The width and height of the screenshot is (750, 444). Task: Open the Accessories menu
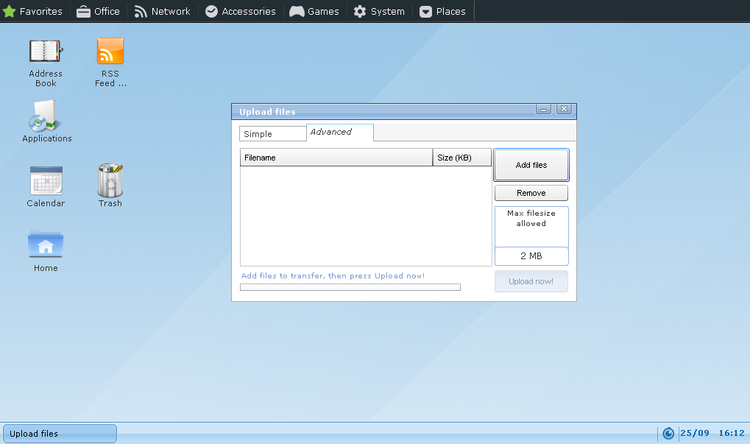pos(240,12)
